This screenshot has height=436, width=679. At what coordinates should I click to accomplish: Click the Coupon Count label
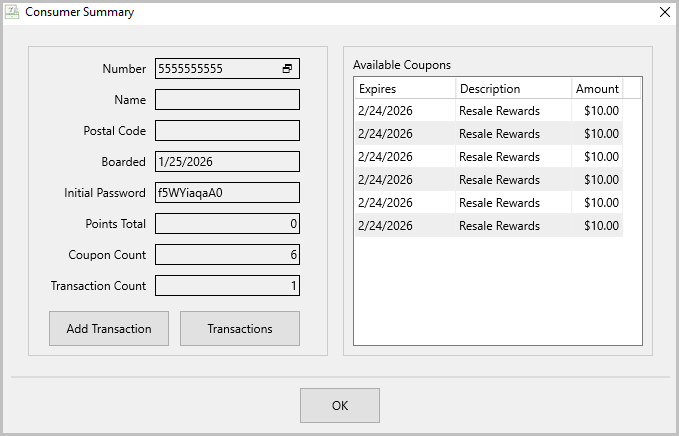[107, 255]
